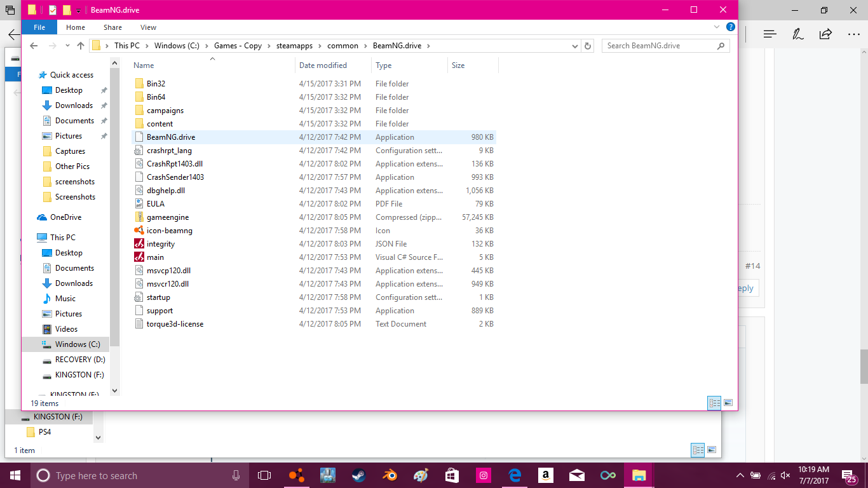Viewport: 868px width, 488px height.
Task: Click the pin next to Pictures in Quick access
Action: pyautogui.click(x=104, y=136)
